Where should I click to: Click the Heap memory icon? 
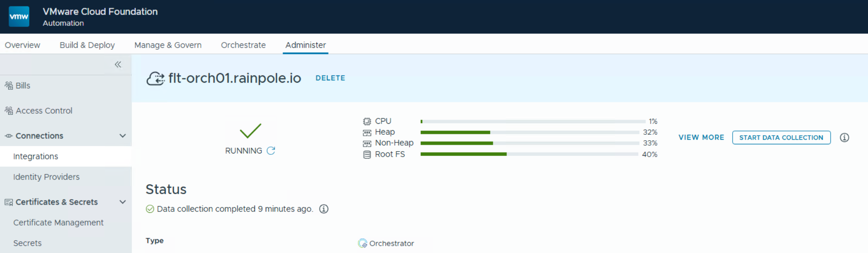[x=367, y=132]
